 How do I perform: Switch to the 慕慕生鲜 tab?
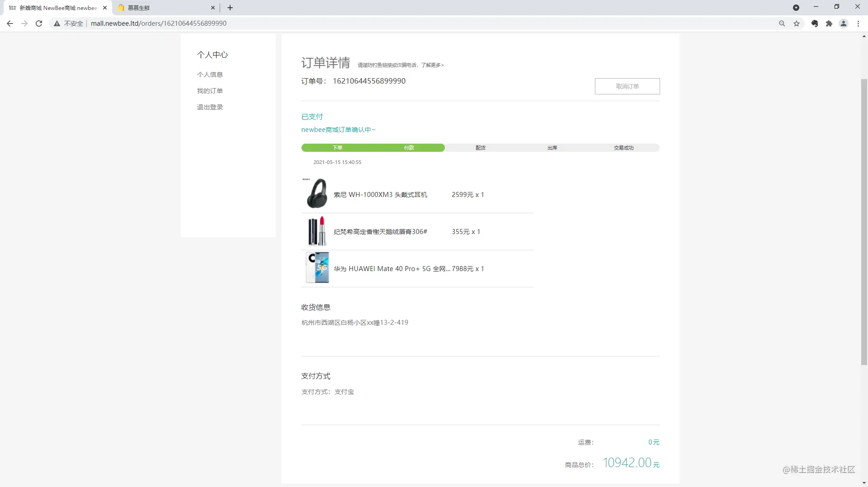pos(165,8)
